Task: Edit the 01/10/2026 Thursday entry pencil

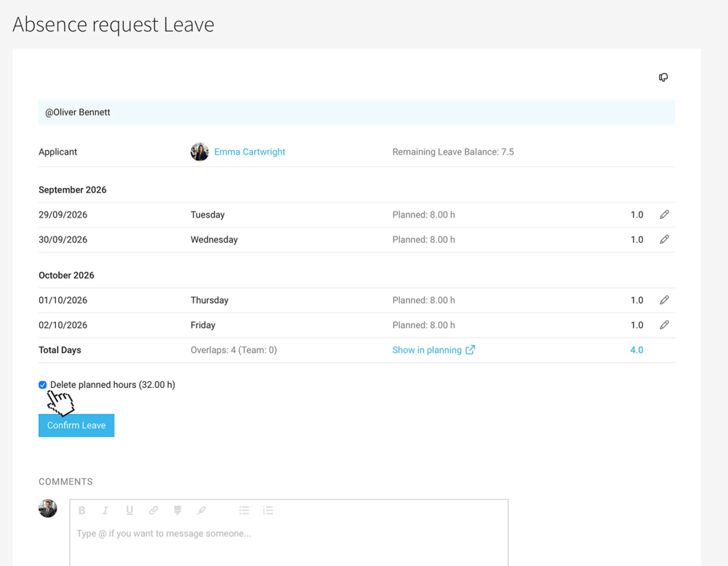Action: pos(664,300)
